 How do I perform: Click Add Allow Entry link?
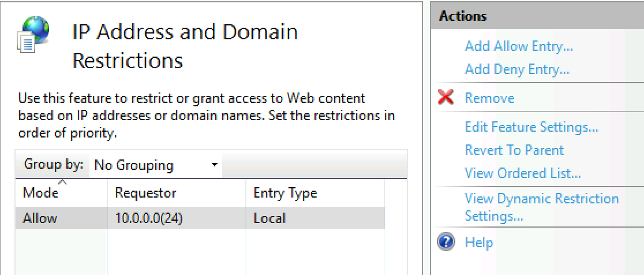[519, 46]
